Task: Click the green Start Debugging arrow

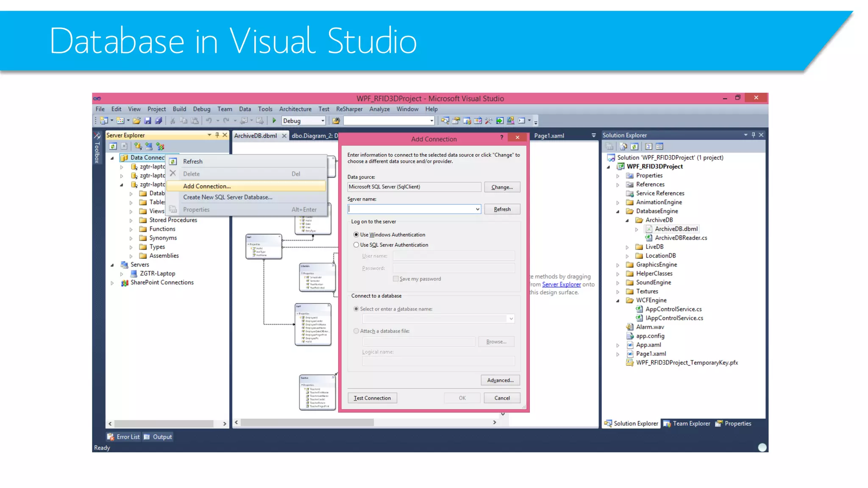Action: pyautogui.click(x=274, y=121)
